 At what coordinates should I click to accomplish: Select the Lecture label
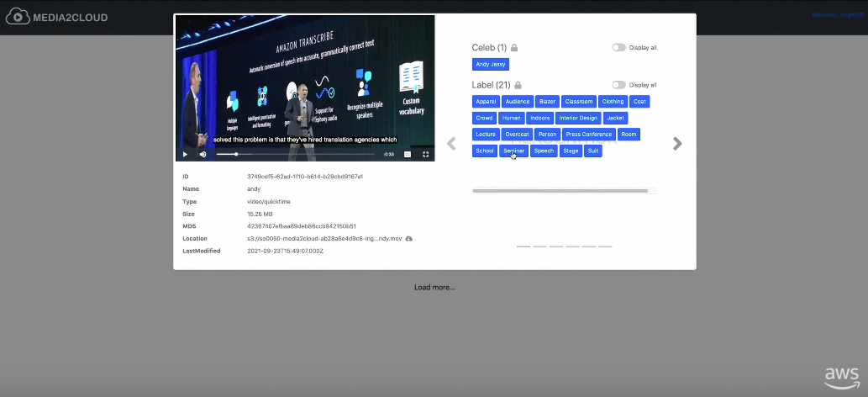[x=486, y=135]
